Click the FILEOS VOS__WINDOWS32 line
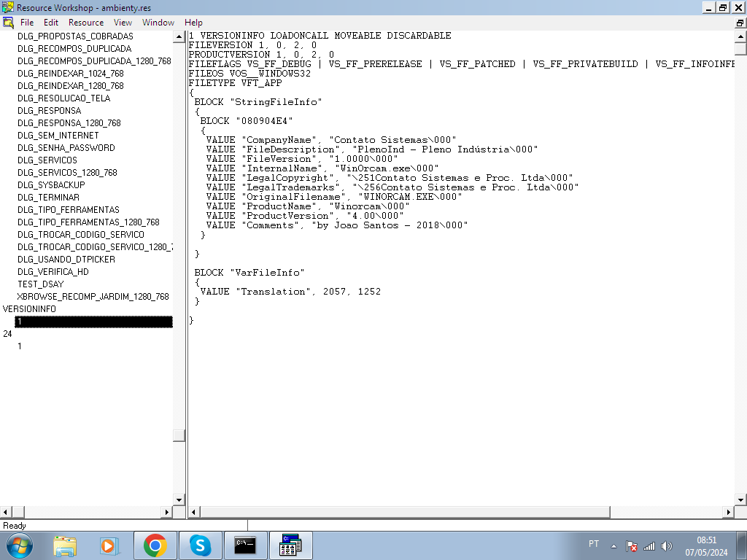The width and height of the screenshot is (747, 560). 249,74
